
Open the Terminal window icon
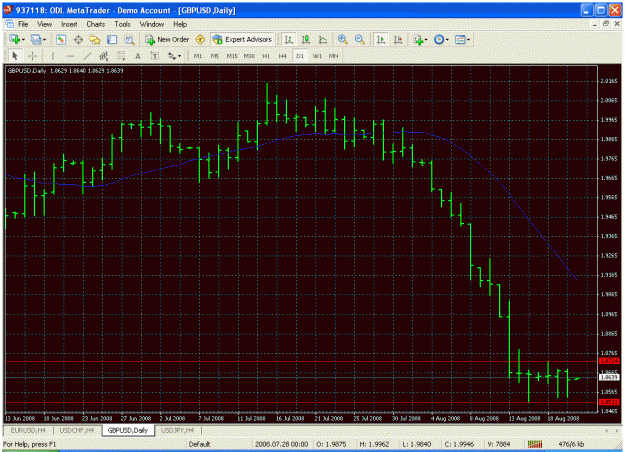[x=112, y=39]
